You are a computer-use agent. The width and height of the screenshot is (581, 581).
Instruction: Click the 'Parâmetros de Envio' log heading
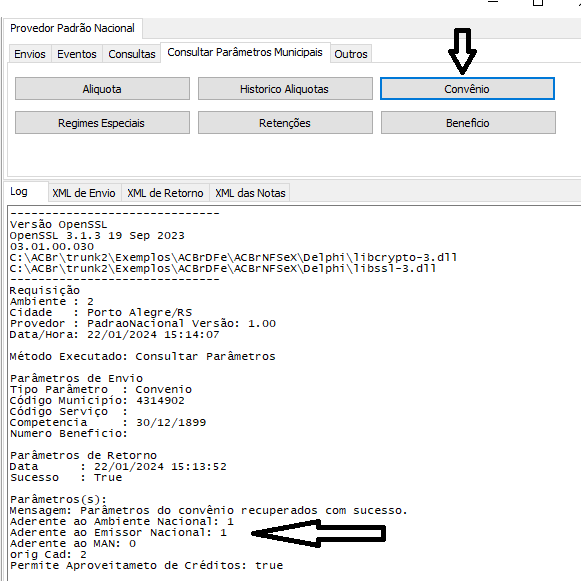(76, 378)
